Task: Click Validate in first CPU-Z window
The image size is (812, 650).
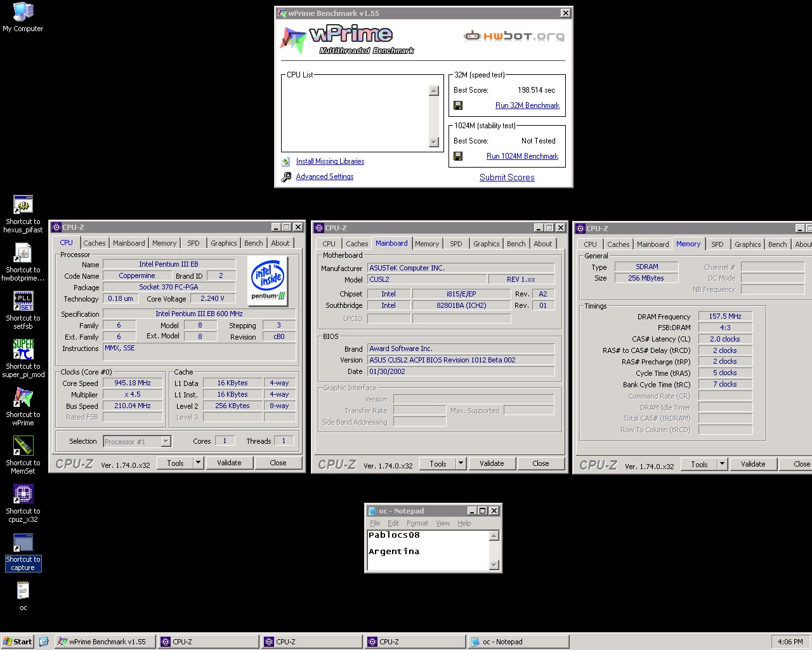Action: point(229,463)
